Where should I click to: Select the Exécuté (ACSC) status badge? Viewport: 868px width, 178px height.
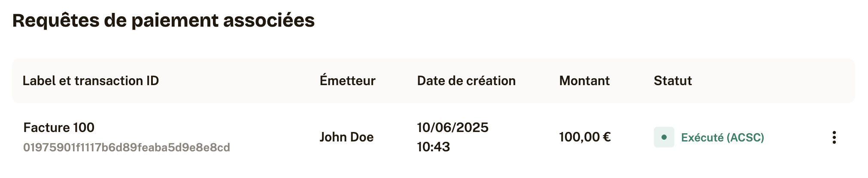click(709, 137)
